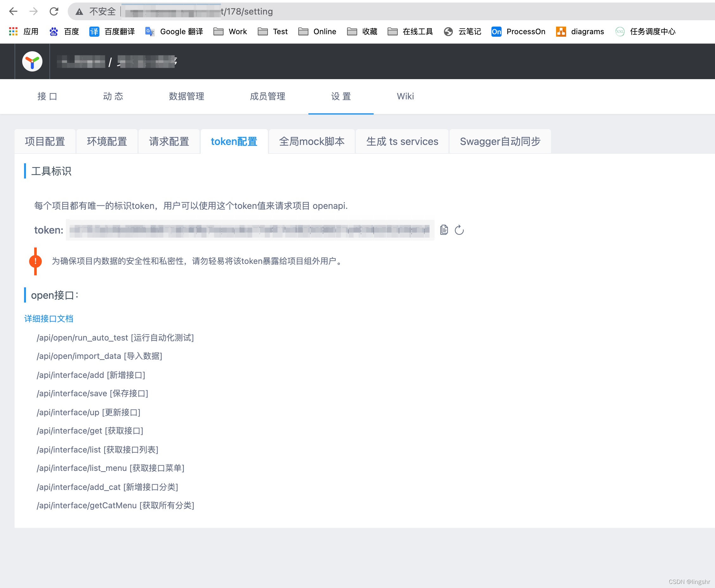Viewport: 715px width, 588px height.
Task: Open the 详细接口文档 link
Action: [49, 318]
